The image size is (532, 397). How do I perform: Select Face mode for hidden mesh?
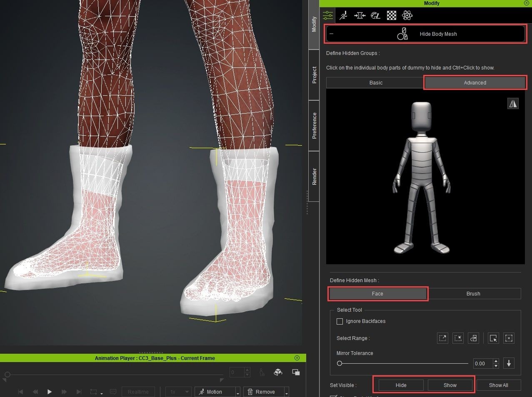coord(377,294)
